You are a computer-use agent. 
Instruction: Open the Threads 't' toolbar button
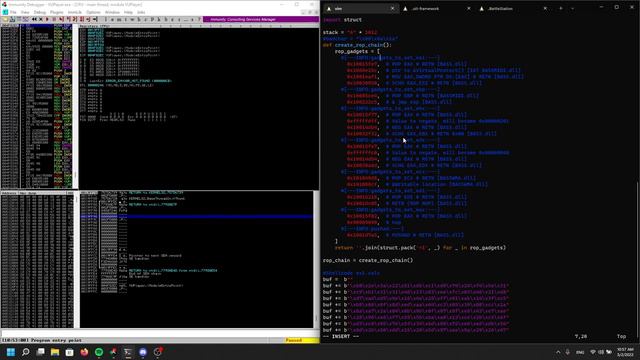point(126,19)
